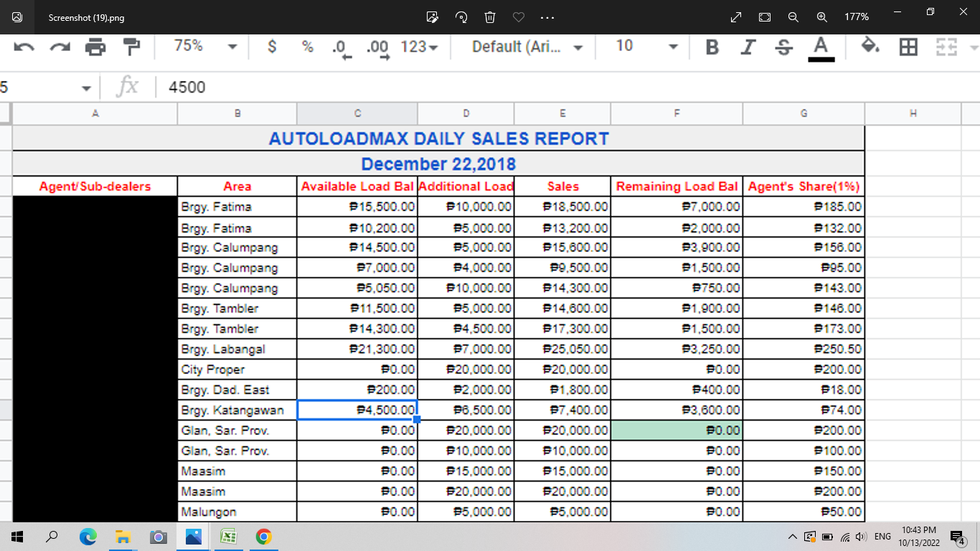The width and height of the screenshot is (980, 551).
Task: Expand the merge cells dropdown arrow
Action: pyautogui.click(x=974, y=47)
